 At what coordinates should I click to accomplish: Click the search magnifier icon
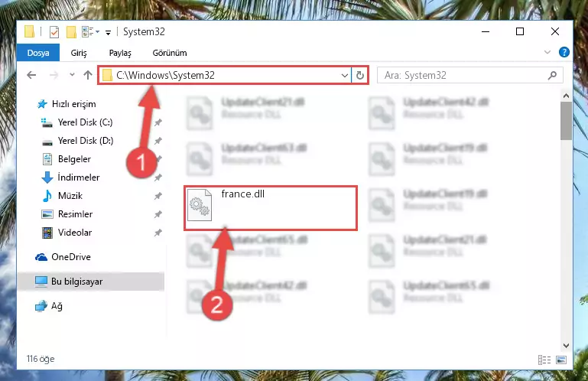tap(552, 76)
